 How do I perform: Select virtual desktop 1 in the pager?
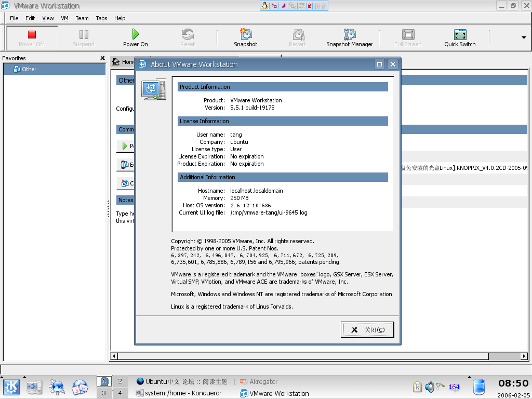click(104, 381)
